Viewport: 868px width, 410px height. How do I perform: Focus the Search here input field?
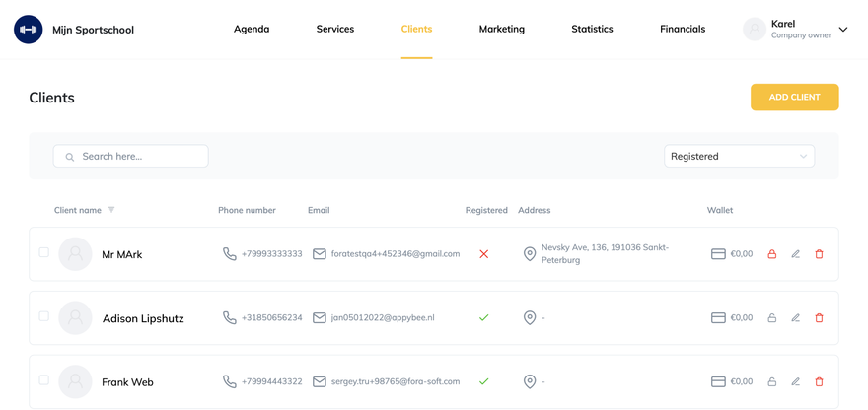click(x=131, y=156)
